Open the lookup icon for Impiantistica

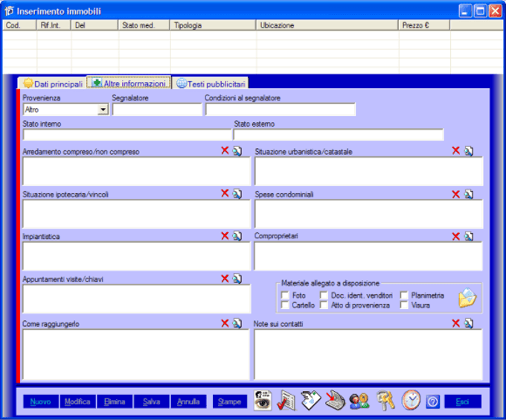coord(237,236)
